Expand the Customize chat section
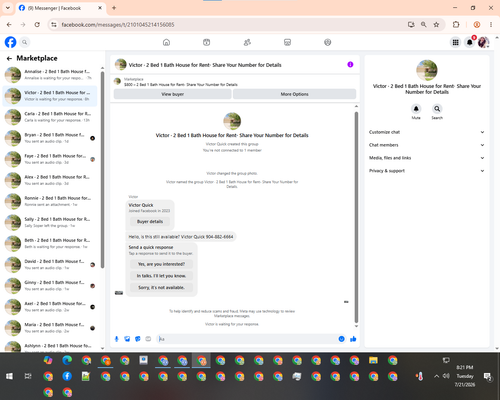This screenshot has width=500, height=400. [427, 132]
